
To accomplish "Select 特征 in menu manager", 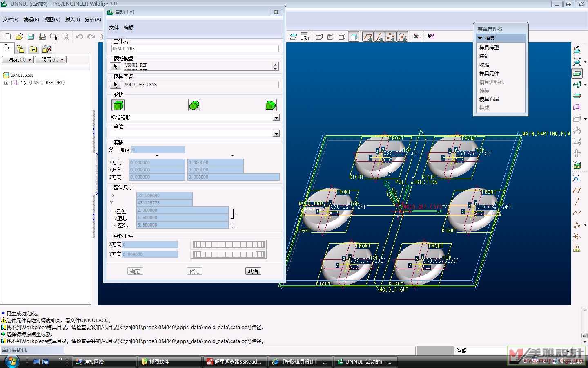I will (x=484, y=56).
